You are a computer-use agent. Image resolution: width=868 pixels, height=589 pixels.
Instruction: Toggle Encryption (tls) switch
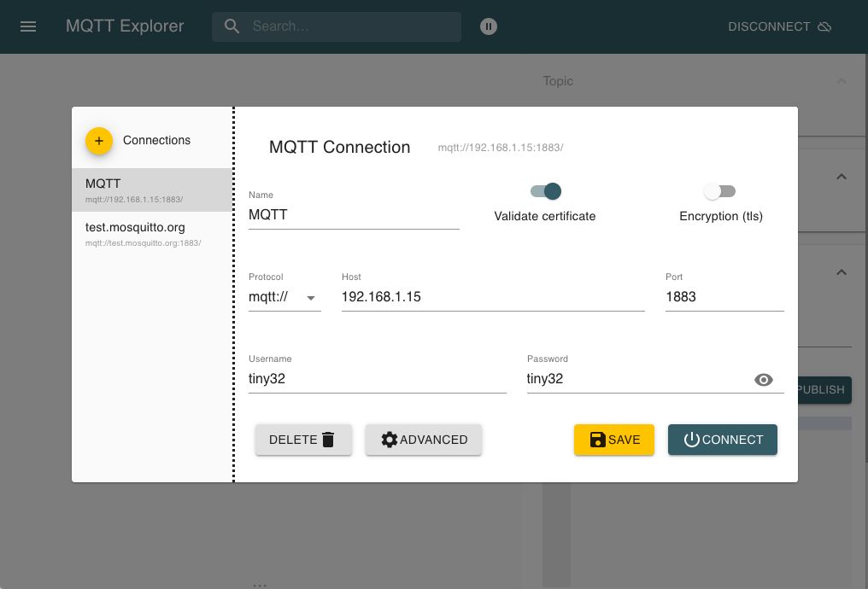click(719, 191)
